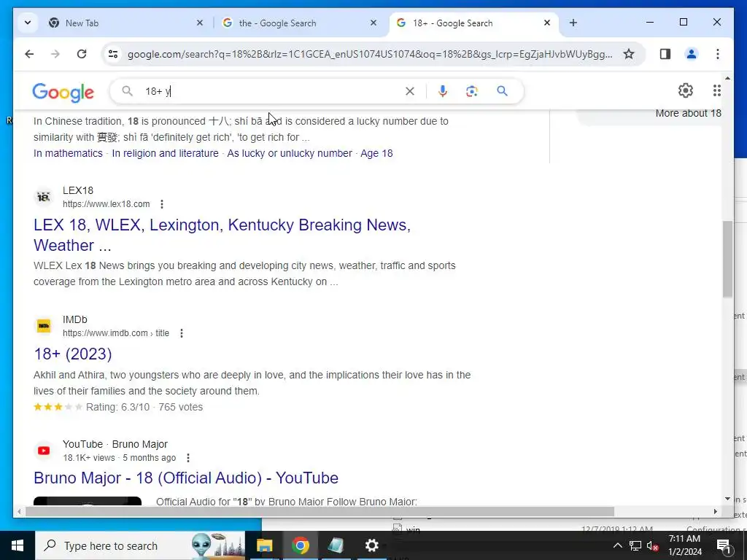
Task: Close the New Tab tab
Action: (200, 23)
